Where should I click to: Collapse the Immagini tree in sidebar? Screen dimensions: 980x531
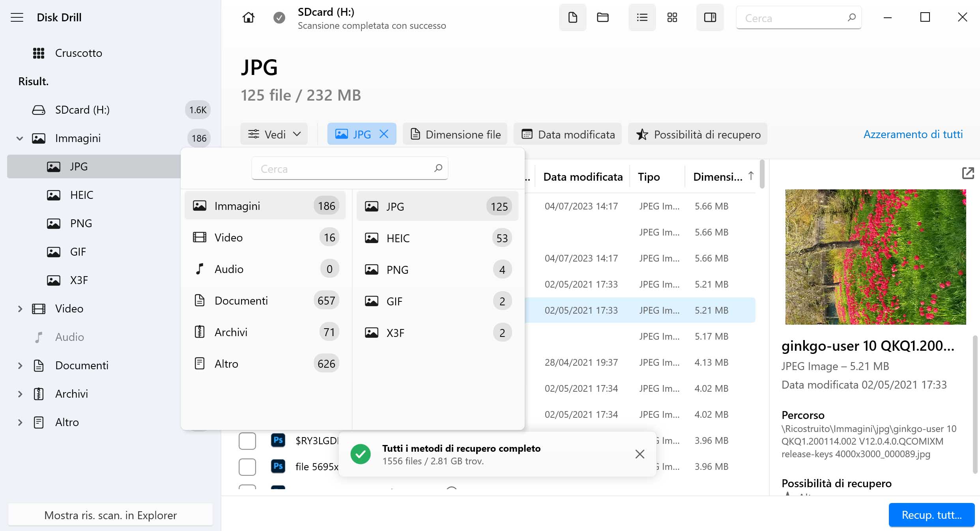[20, 138]
